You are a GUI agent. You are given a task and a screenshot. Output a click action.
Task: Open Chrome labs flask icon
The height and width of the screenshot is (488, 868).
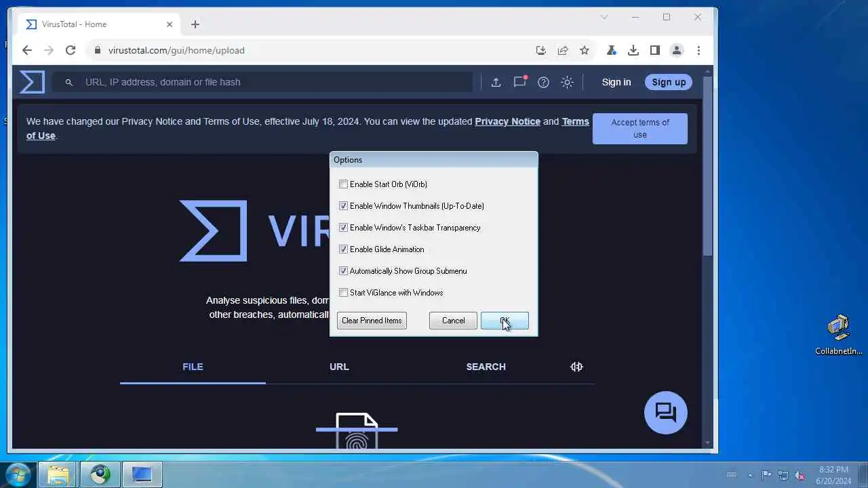611,50
